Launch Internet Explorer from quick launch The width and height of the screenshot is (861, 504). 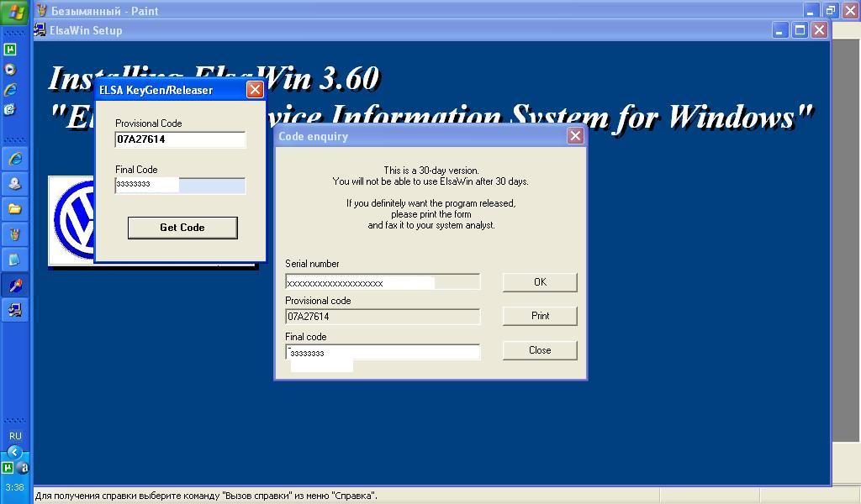[x=10, y=90]
